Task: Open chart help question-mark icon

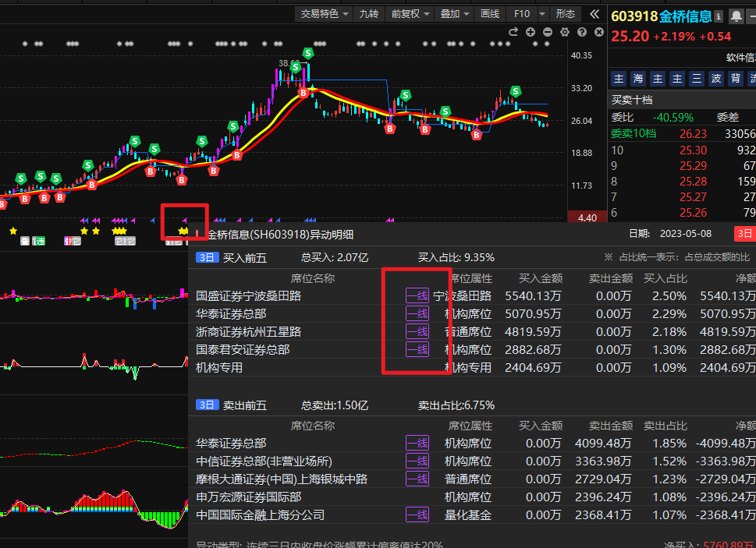Action: coord(582,32)
